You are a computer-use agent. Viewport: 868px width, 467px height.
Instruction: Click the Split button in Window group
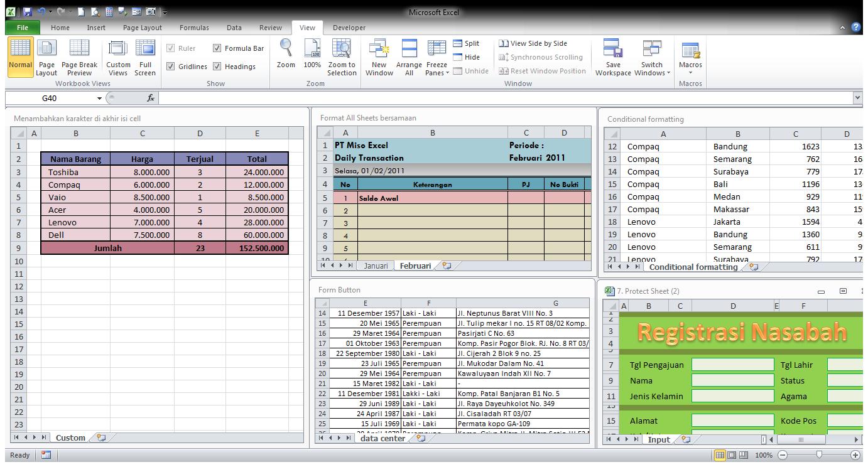(x=467, y=43)
